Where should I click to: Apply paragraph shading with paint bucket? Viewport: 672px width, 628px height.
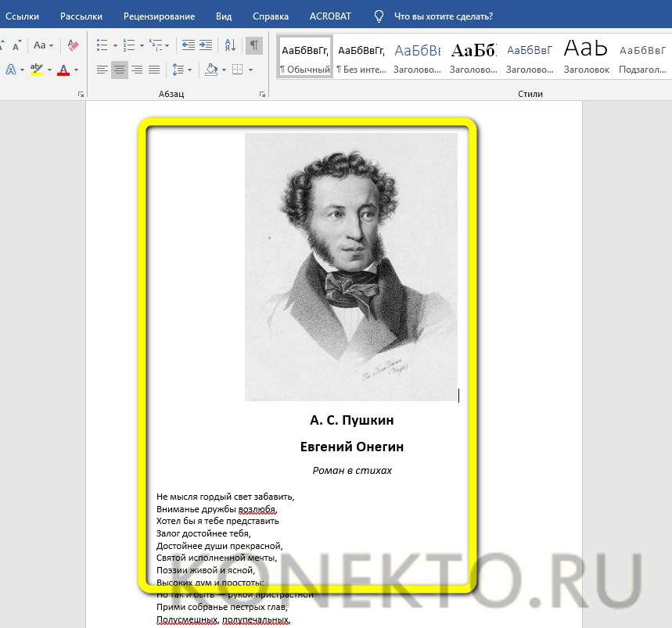click(x=211, y=70)
